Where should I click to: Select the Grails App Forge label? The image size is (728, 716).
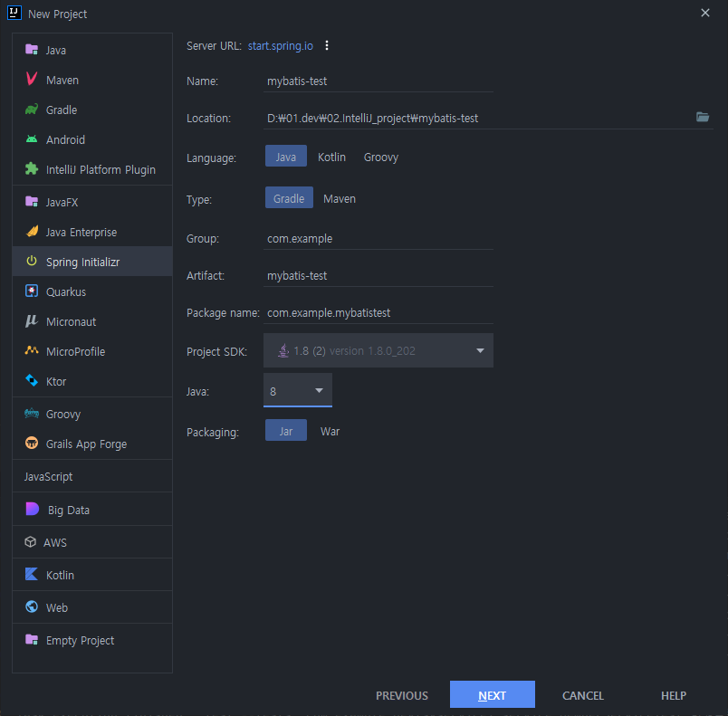point(86,444)
